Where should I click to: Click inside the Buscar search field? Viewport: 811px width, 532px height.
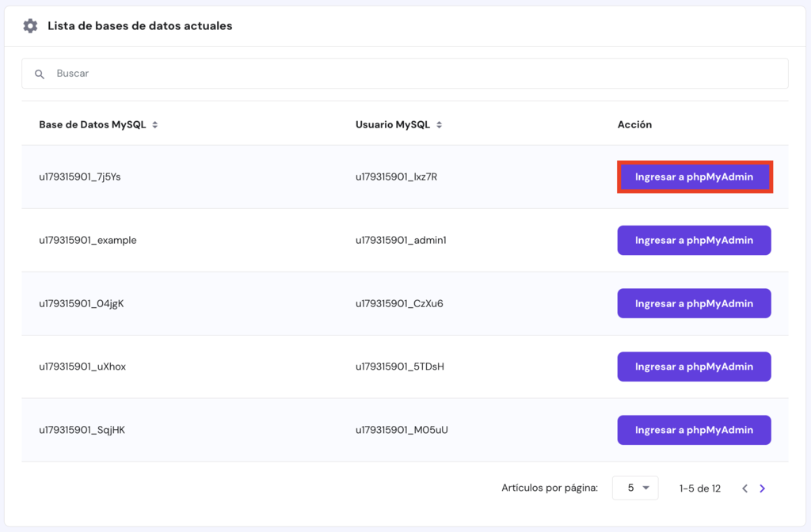point(238,73)
